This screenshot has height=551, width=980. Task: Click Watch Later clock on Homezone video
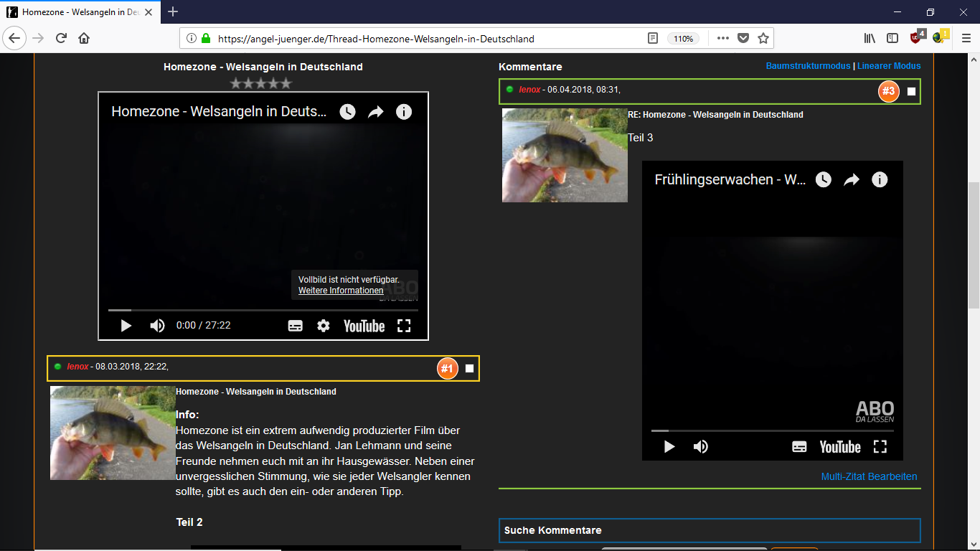click(x=347, y=112)
